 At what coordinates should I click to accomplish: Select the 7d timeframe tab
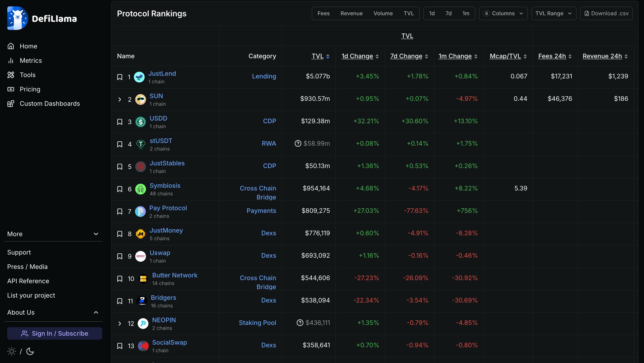[x=448, y=13]
